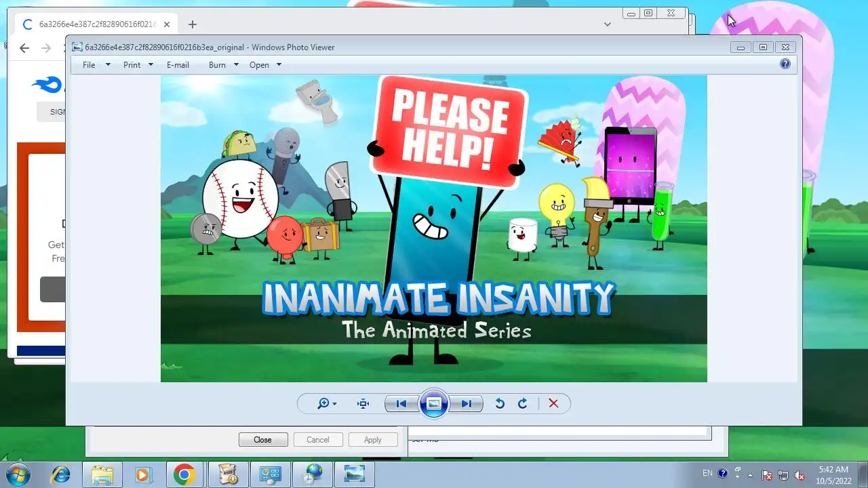Switch to Photo Viewer taskbar icon

pyautogui.click(x=355, y=474)
